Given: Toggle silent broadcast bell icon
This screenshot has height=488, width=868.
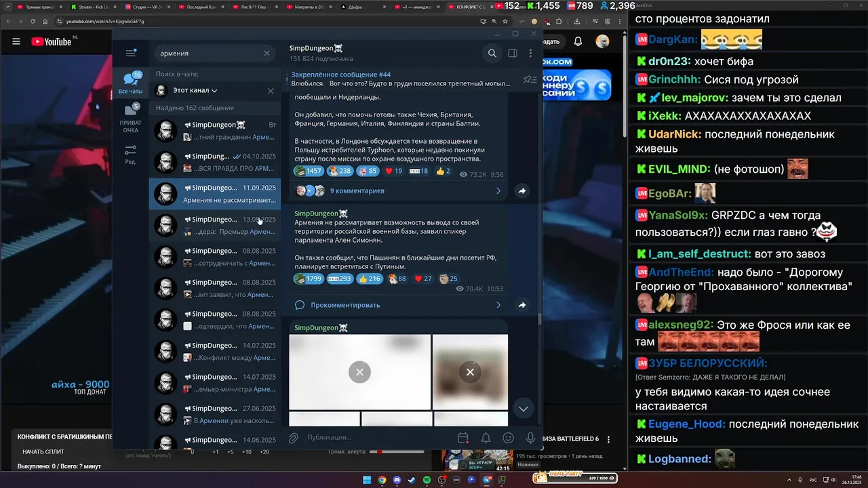Looking at the screenshot, I should 486,438.
